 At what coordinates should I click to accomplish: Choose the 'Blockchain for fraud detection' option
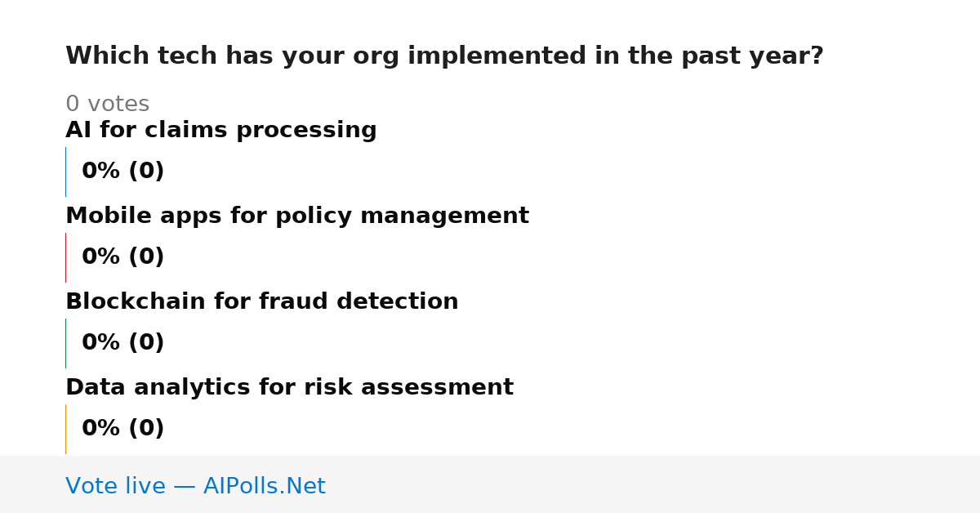pos(262,302)
